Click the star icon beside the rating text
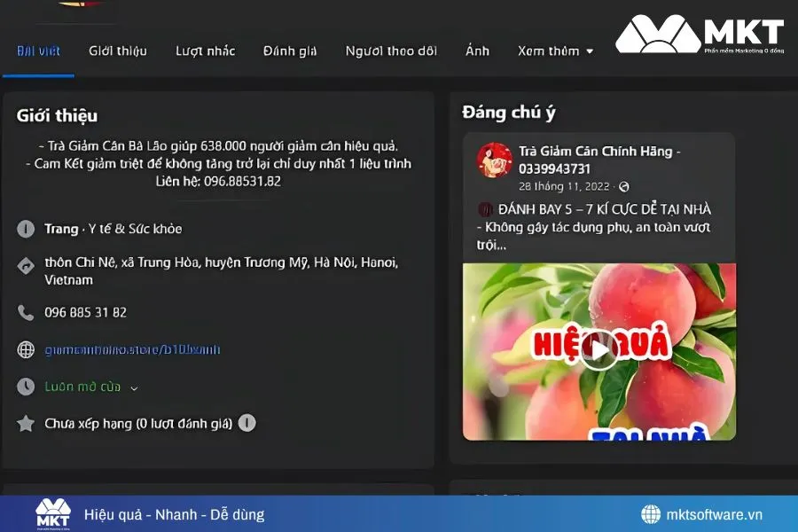The height and width of the screenshot is (532, 798). click(x=24, y=424)
